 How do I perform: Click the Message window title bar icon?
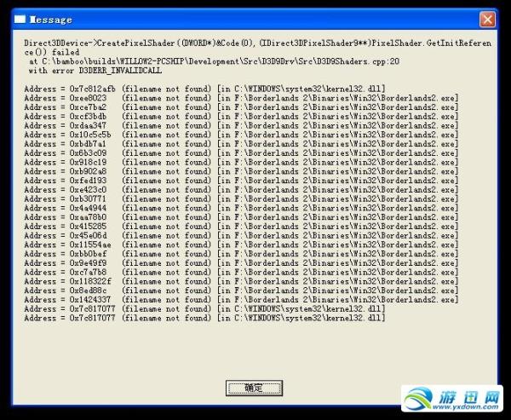pyautogui.click(x=20, y=20)
